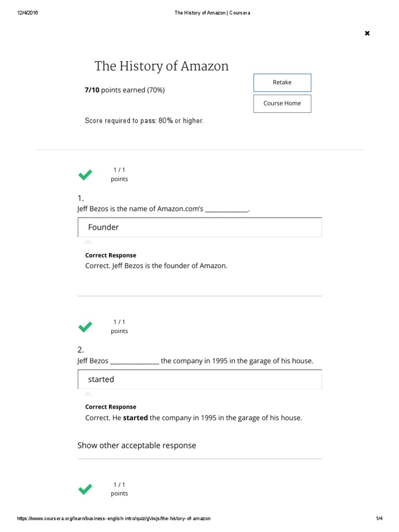
Task: Click the bottom-most green checkmark icon
Action: pos(85,489)
